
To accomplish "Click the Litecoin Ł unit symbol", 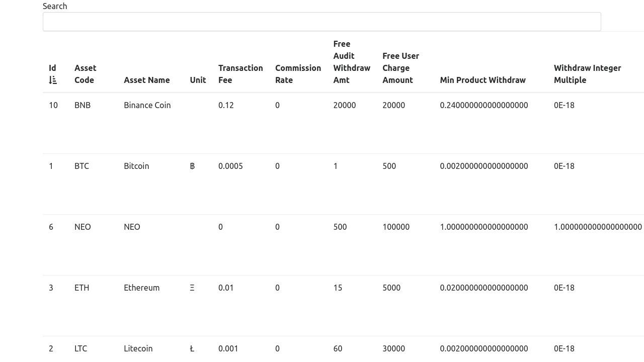I will 192,348.
